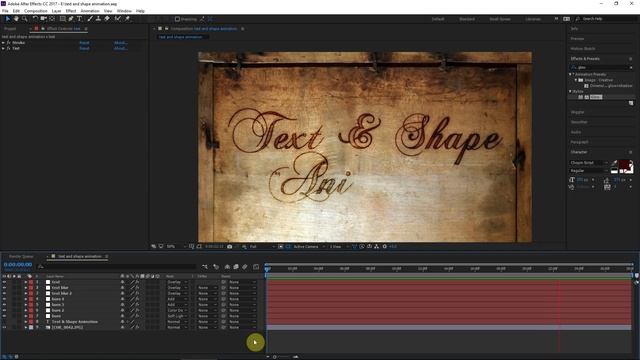Viewport: 640px width, 360px height.
Task: Click the timeline layer search field
Action: [116, 267]
